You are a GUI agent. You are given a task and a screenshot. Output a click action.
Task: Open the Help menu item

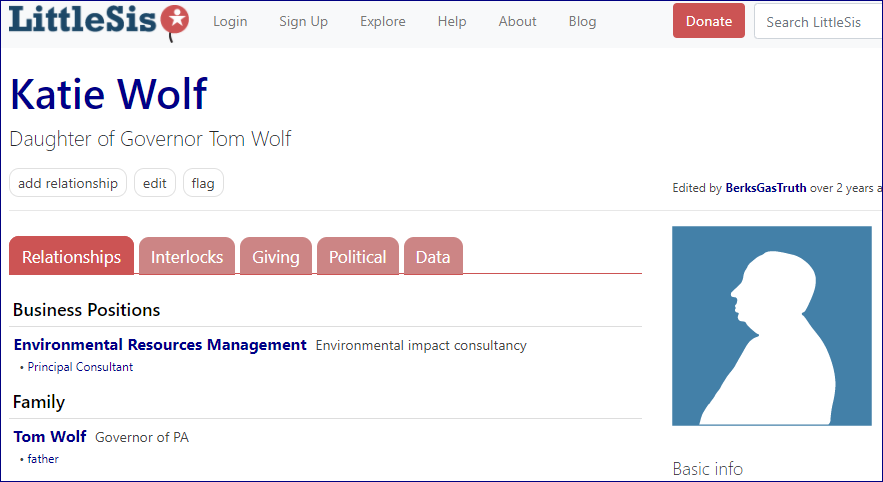[x=452, y=21]
